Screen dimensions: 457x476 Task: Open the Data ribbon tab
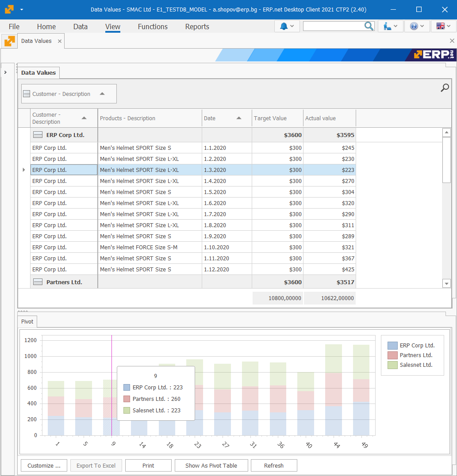80,27
